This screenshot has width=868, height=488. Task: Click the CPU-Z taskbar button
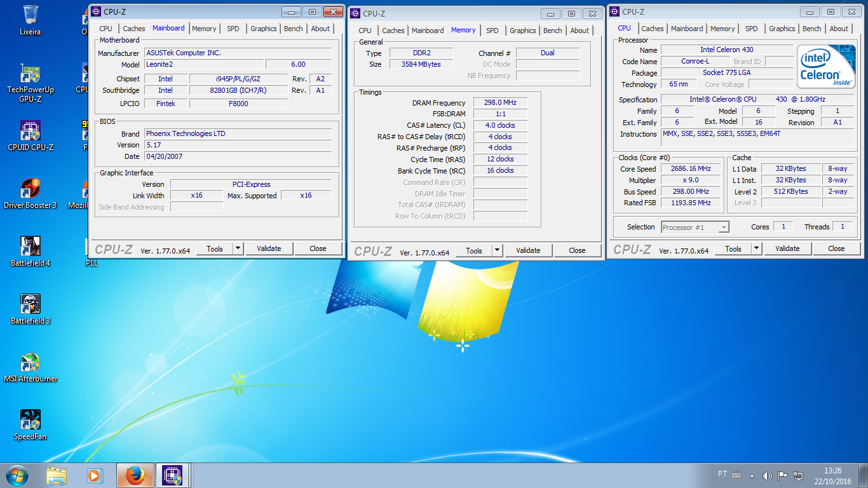tap(172, 475)
